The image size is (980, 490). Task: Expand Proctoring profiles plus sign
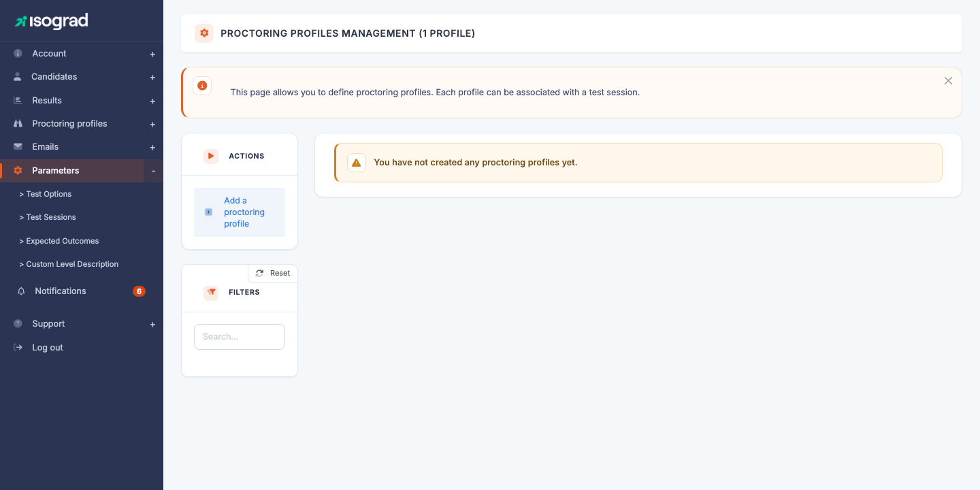point(152,125)
